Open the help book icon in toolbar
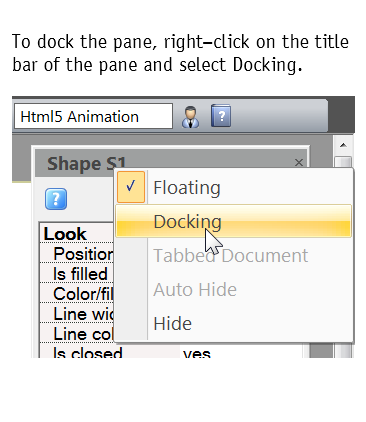The height and width of the screenshot is (422, 366). (x=221, y=116)
